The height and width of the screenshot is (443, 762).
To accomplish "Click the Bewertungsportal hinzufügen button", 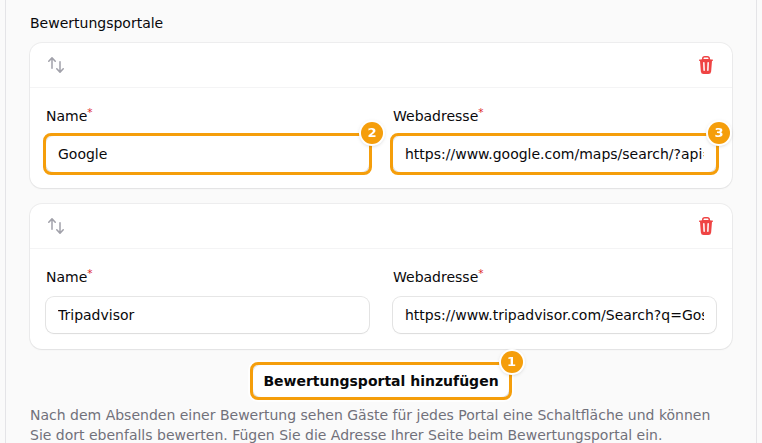I will (x=381, y=381).
